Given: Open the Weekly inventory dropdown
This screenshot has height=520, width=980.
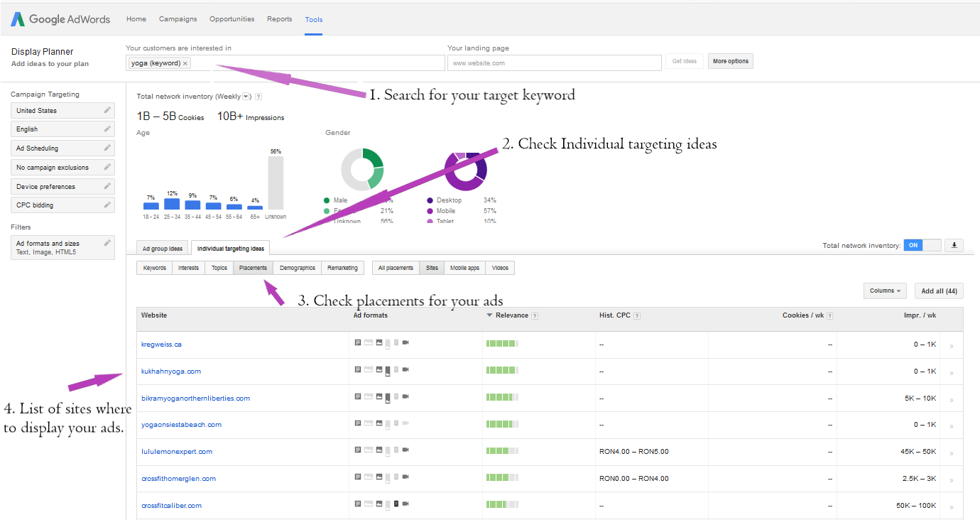Looking at the screenshot, I should click(246, 97).
